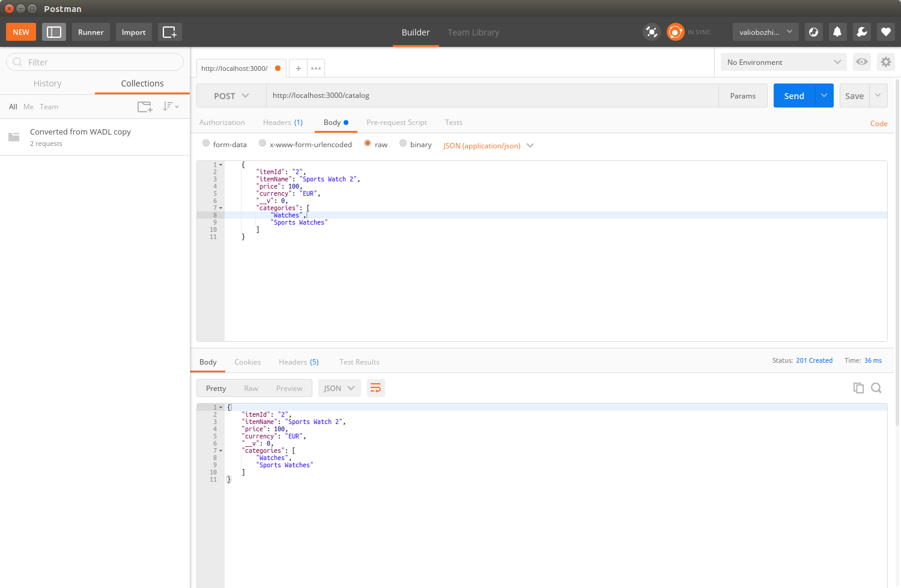
Task: Toggle the line wrap icon in response
Action: point(375,388)
